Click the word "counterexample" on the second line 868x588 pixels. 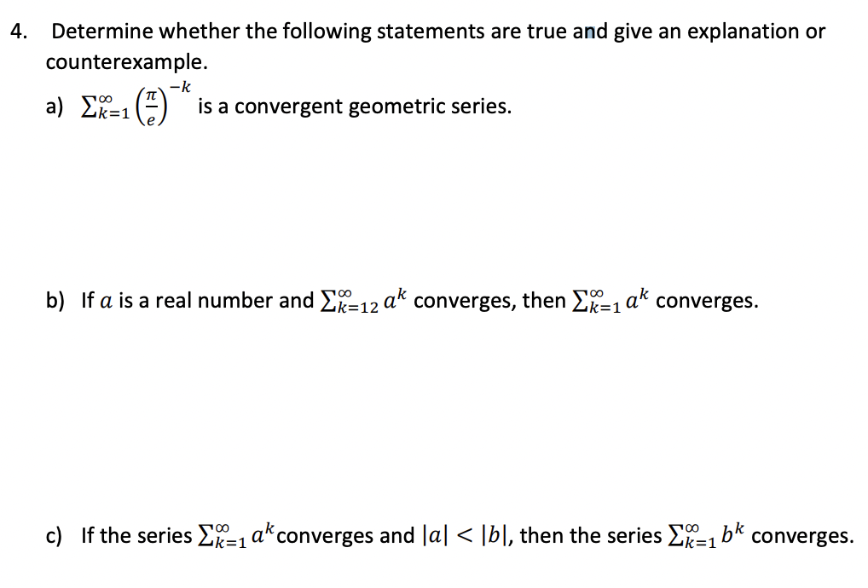(x=127, y=62)
